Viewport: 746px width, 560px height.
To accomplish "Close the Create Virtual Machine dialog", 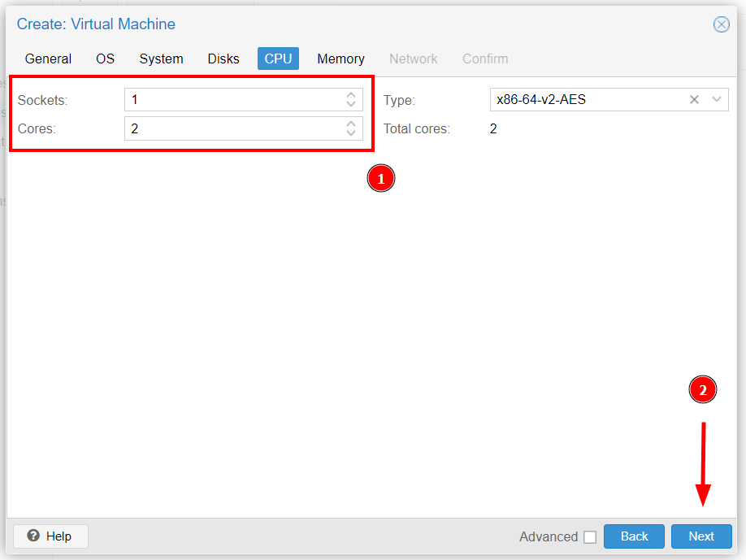I will coord(721,24).
